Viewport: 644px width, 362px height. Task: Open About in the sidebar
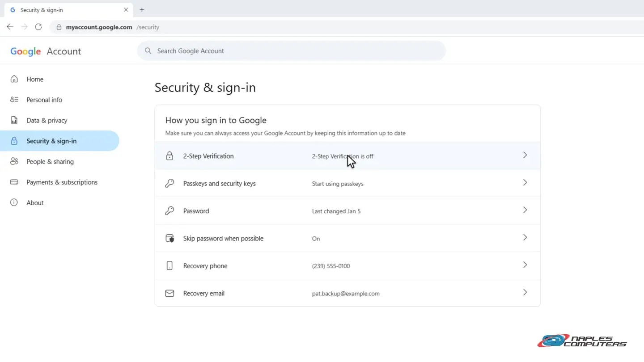[x=59, y=202]
